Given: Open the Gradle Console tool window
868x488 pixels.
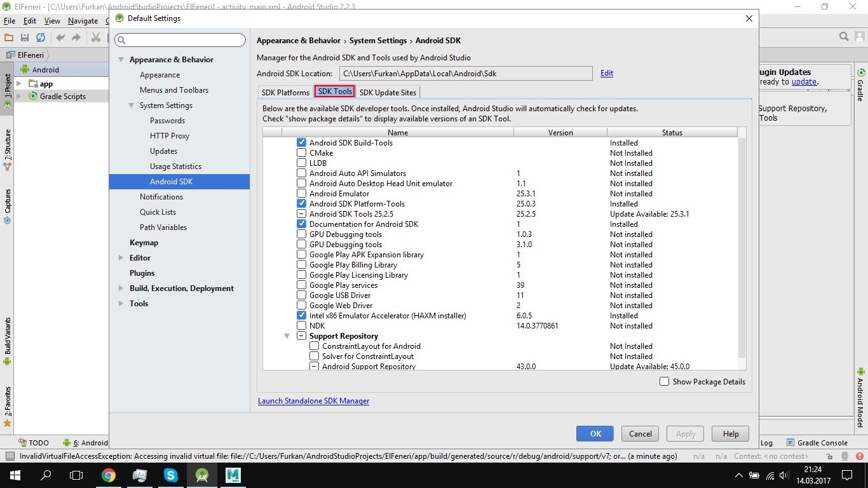Looking at the screenshot, I should click(817, 443).
